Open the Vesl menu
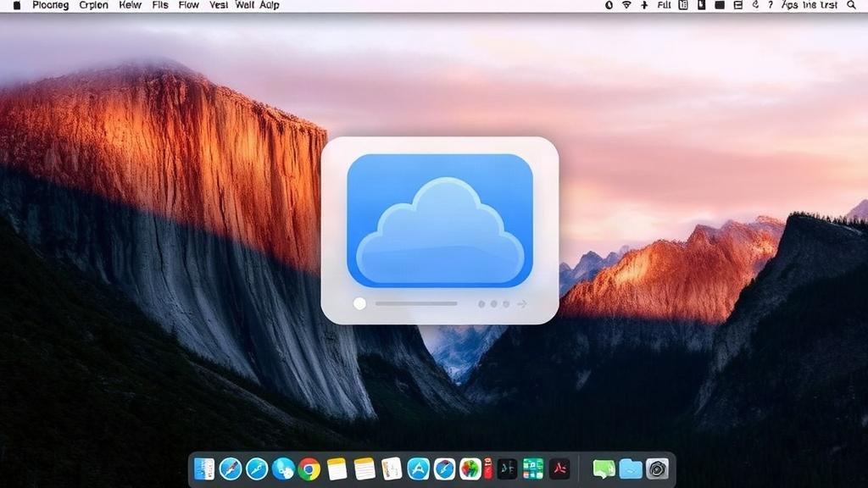 (219, 5)
